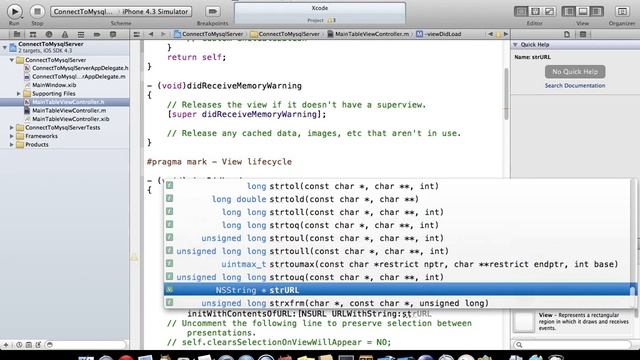Select ConnectToMysqlServerAppDelegate.h file

point(76,68)
